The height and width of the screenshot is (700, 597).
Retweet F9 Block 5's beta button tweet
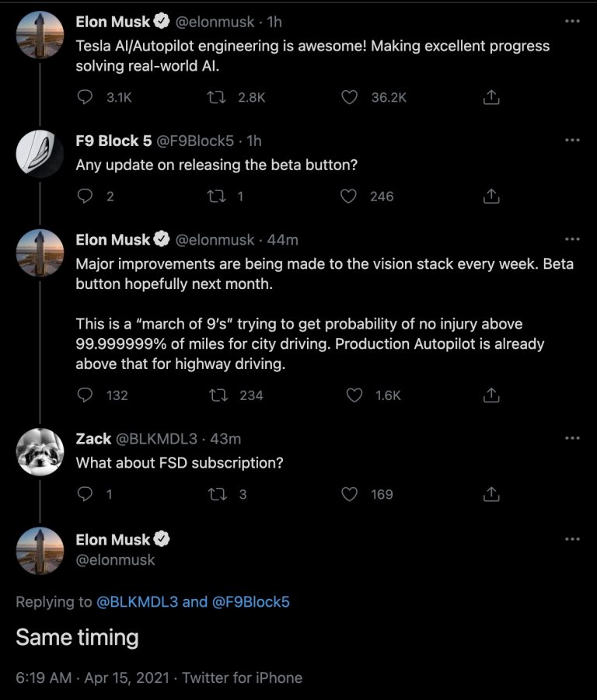click(217, 196)
